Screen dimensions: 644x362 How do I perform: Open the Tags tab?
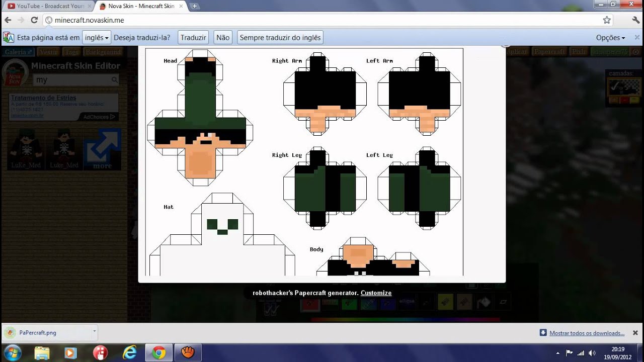(x=71, y=52)
